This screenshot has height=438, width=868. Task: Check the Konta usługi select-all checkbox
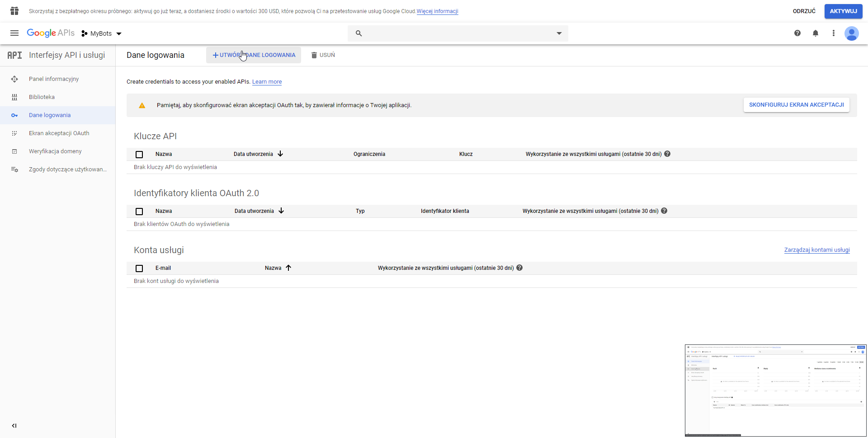pyautogui.click(x=139, y=268)
